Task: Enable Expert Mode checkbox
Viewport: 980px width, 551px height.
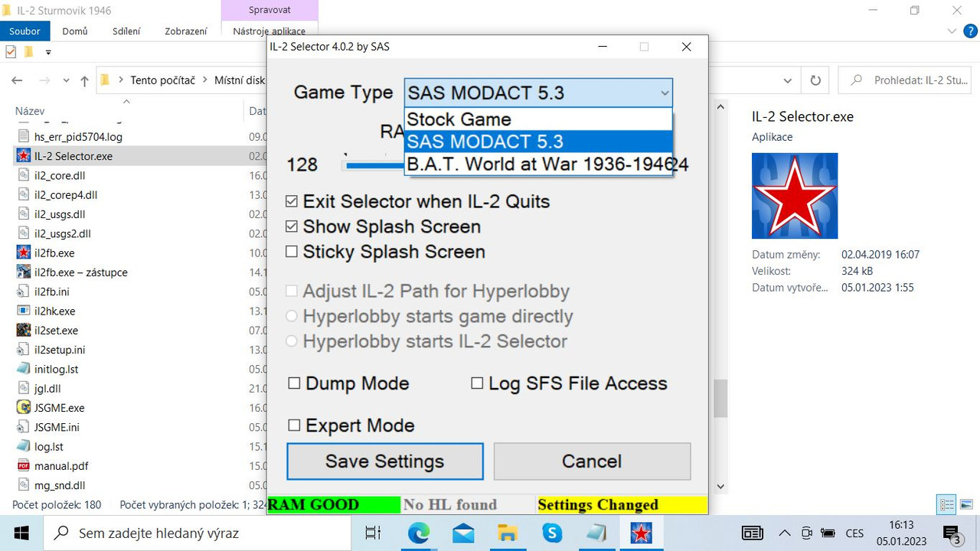Action: click(x=351, y=425)
